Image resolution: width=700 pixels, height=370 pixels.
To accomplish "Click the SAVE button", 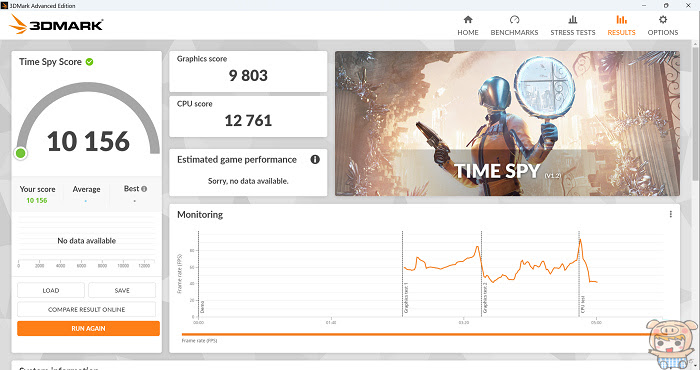I will 122,290.
